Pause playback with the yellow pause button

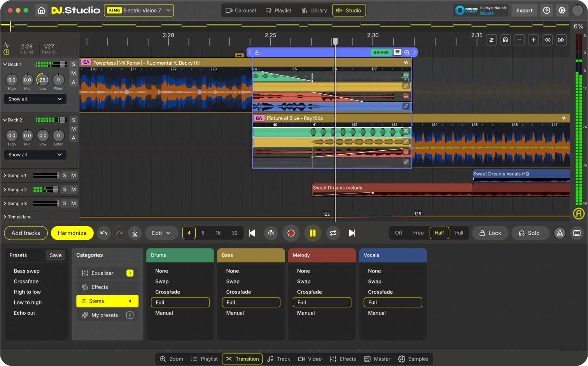pos(313,233)
